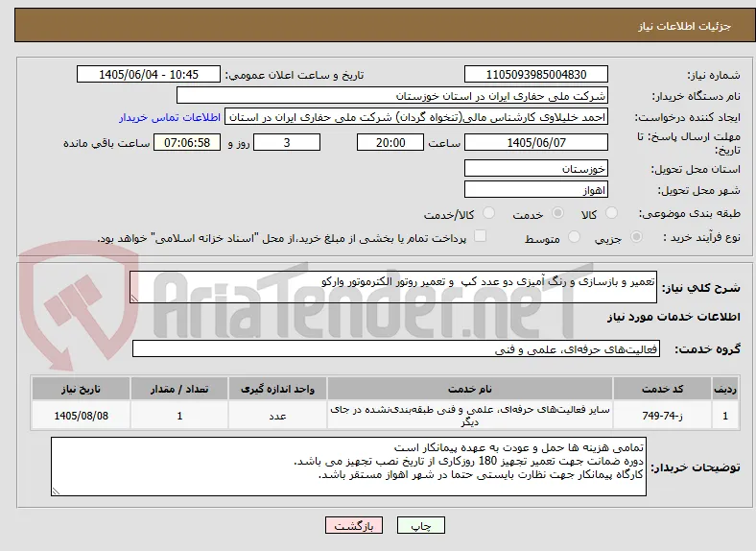Click the remaining days field showing 3
The width and height of the screenshot is (756, 551).
click(x=287, y=142)
